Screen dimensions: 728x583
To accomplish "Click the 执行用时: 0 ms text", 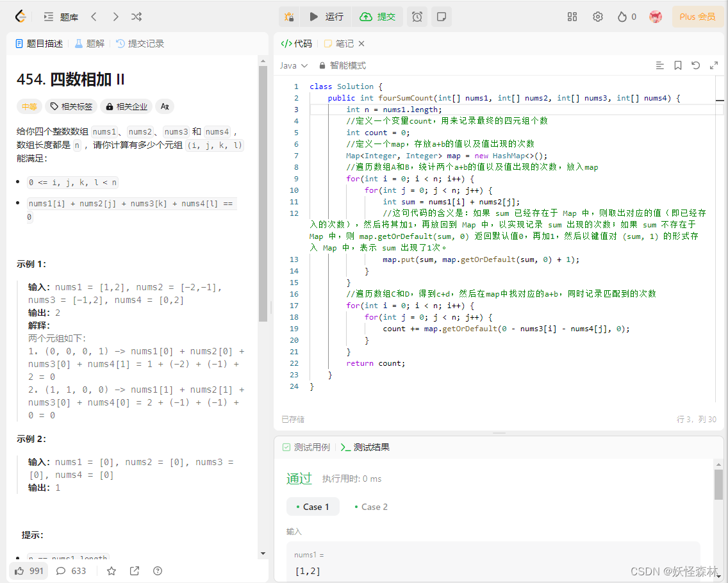I will click(352, 479).
